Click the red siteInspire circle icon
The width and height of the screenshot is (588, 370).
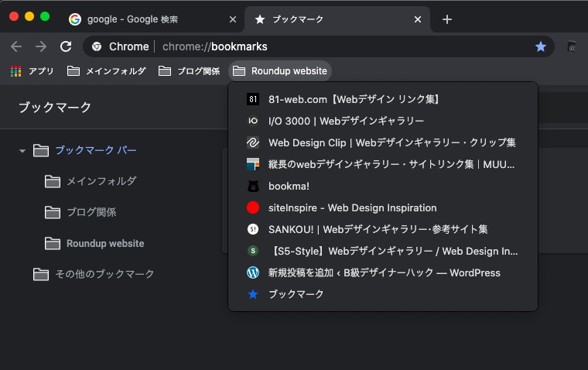tap(253, 207)
